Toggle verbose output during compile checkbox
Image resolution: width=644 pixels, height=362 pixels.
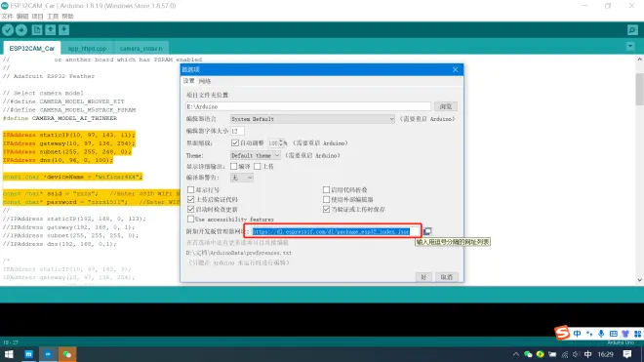(x=234, y=167)
